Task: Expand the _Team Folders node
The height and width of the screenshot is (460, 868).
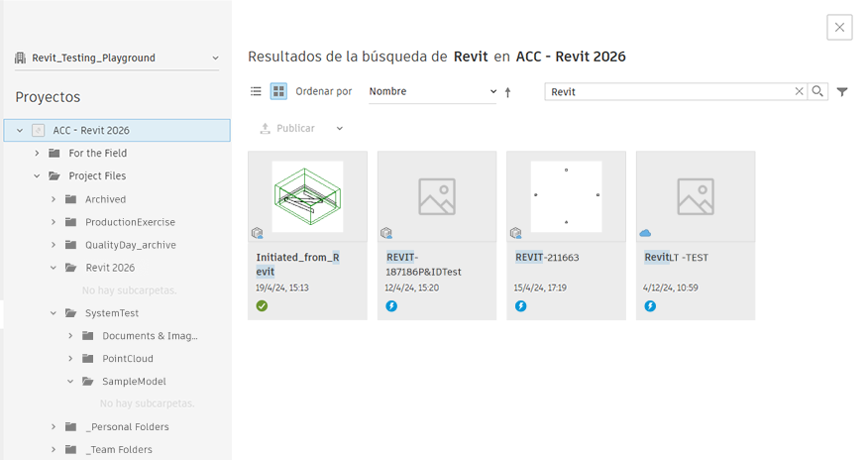Action: [x=54, y=449]
